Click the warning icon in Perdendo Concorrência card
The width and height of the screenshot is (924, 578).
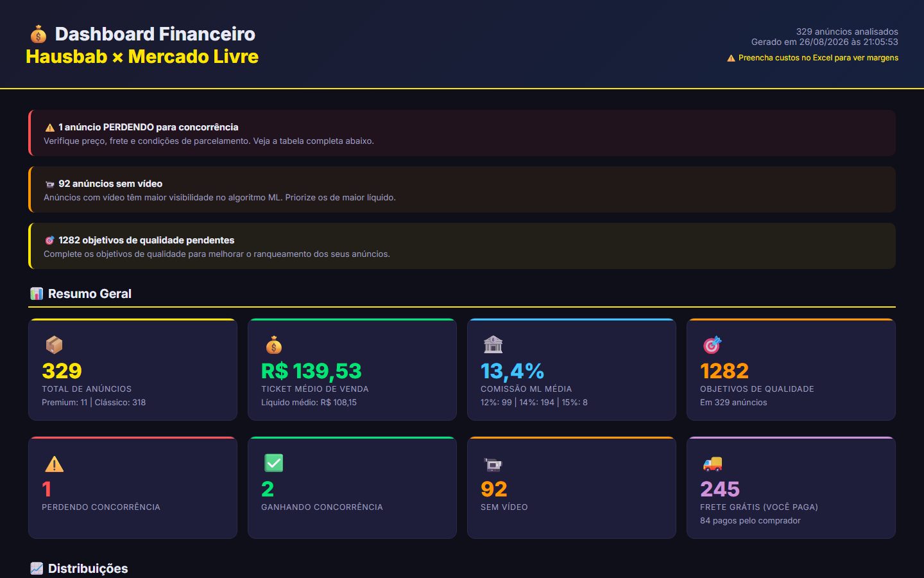(x=54, y=463)
